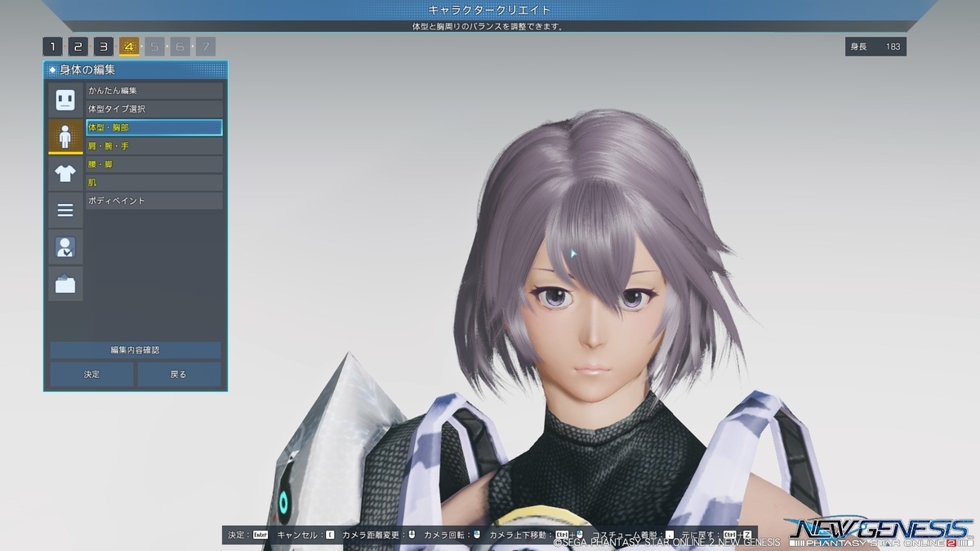The height and width of the screenshot is (551, 980).
Task: Click the キャンセル key hint
Action: coord(306,535)
